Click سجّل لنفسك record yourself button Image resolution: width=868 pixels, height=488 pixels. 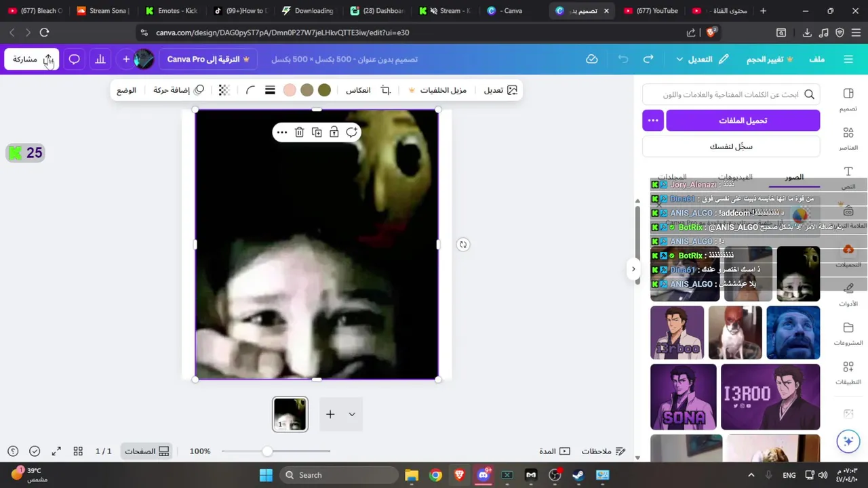(731, 146)
